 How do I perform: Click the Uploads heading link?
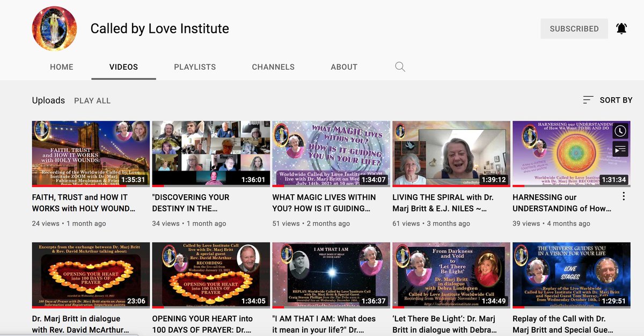click(x=48, y=100)
